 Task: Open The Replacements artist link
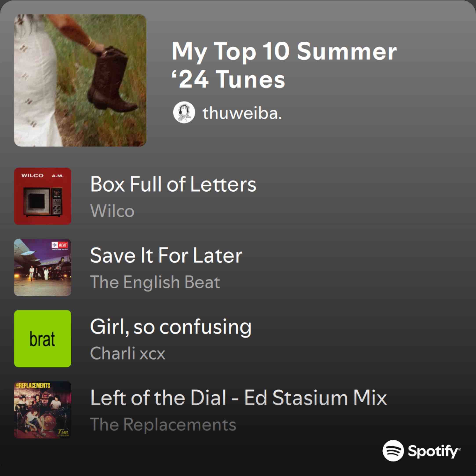pos(163,425)
